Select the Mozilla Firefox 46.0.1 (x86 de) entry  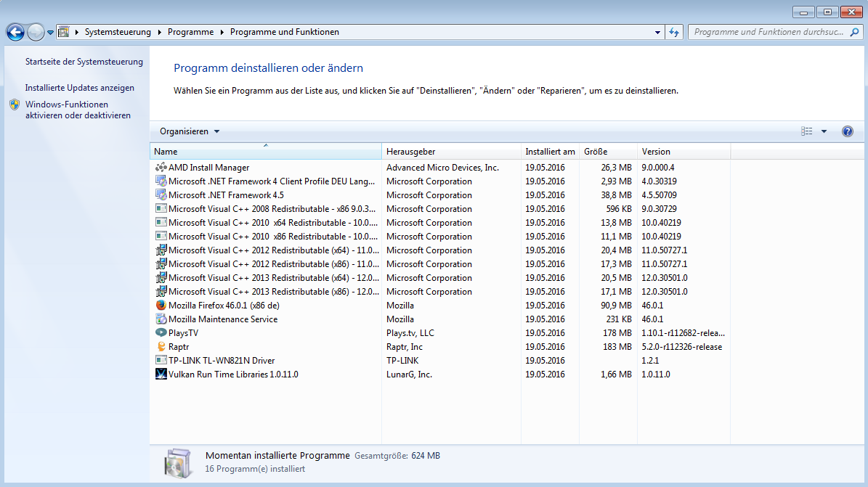pyautogui.click(x=224, y=305)
